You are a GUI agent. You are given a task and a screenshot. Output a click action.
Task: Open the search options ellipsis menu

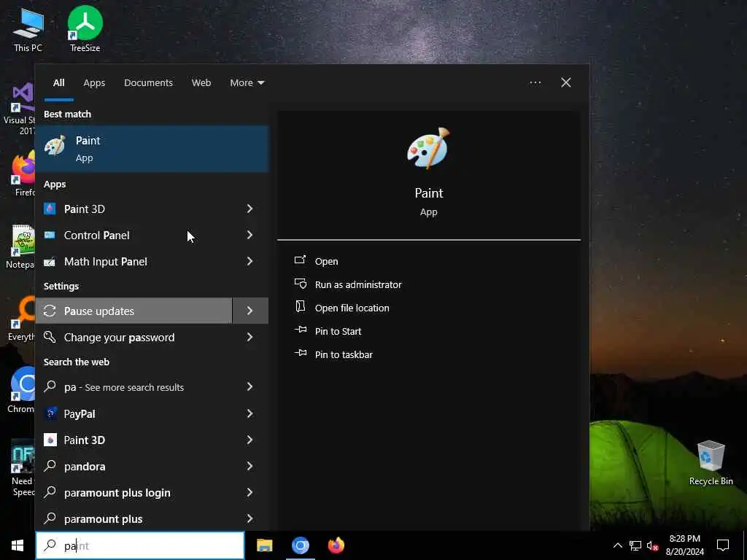(535, 83)
